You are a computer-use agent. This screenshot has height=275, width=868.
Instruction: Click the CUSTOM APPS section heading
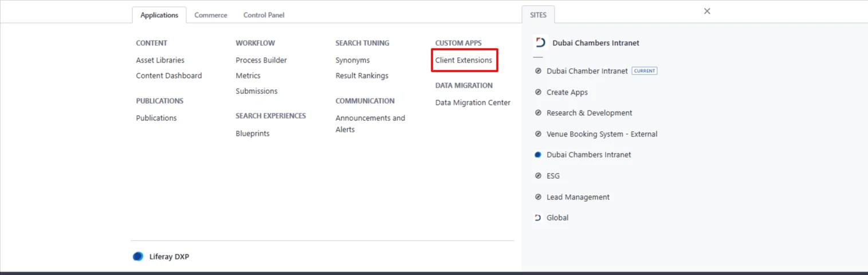pyautogui.click(x=458, y=43)
